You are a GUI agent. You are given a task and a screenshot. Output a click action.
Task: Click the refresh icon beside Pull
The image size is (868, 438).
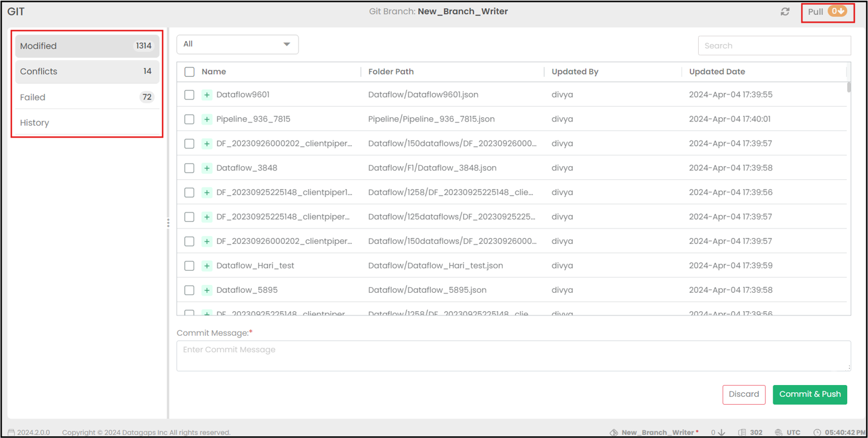(x=785, y=12)
